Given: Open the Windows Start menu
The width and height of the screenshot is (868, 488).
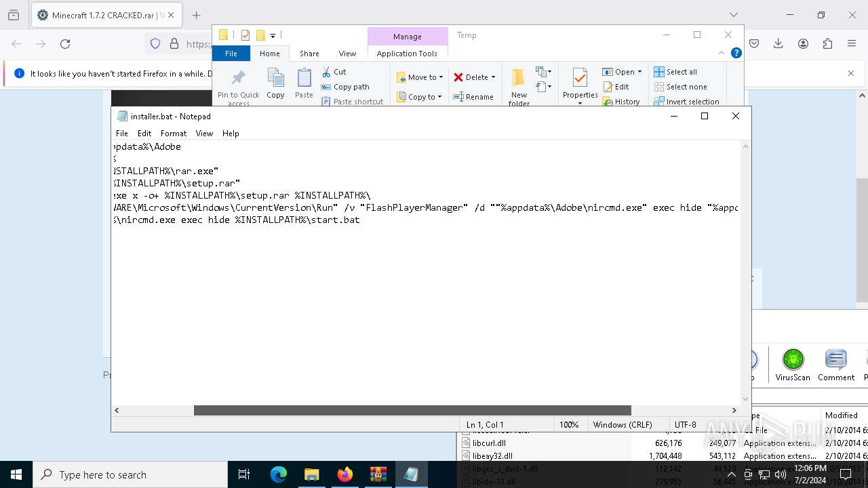Looking at the screenshot, I should [x=16, y=474].
